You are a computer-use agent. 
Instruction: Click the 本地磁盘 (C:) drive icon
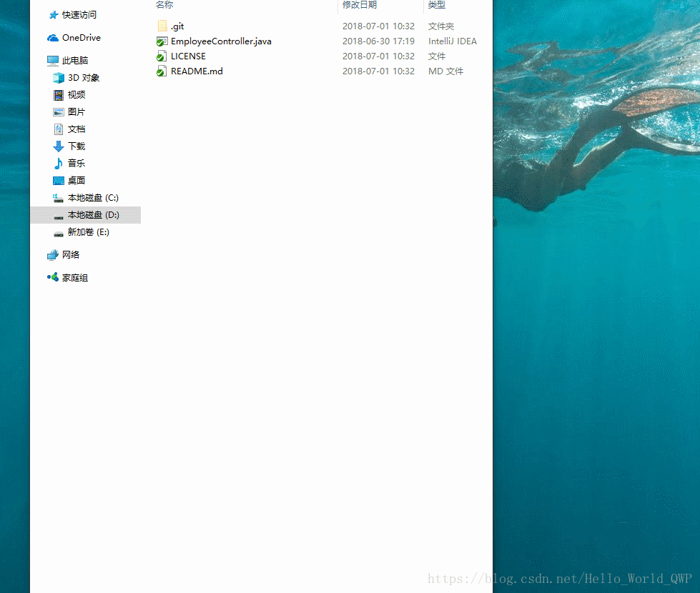[x=58, y=198]
